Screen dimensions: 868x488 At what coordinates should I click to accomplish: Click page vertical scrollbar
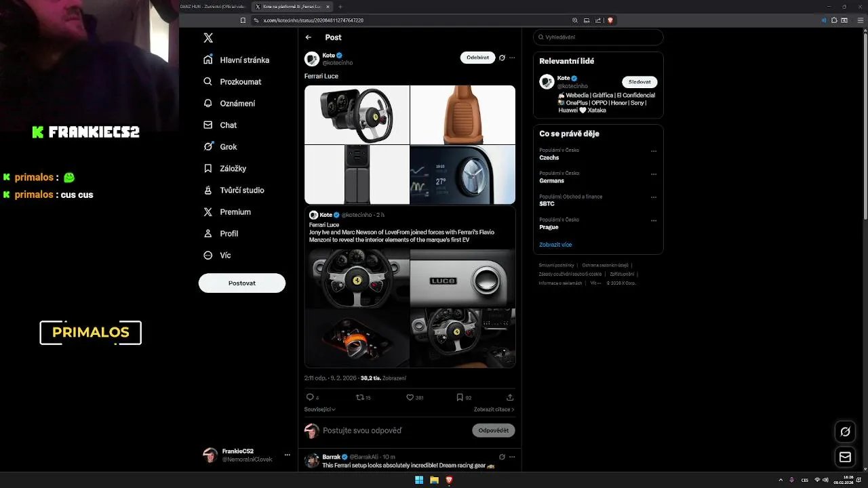point(865,125)
